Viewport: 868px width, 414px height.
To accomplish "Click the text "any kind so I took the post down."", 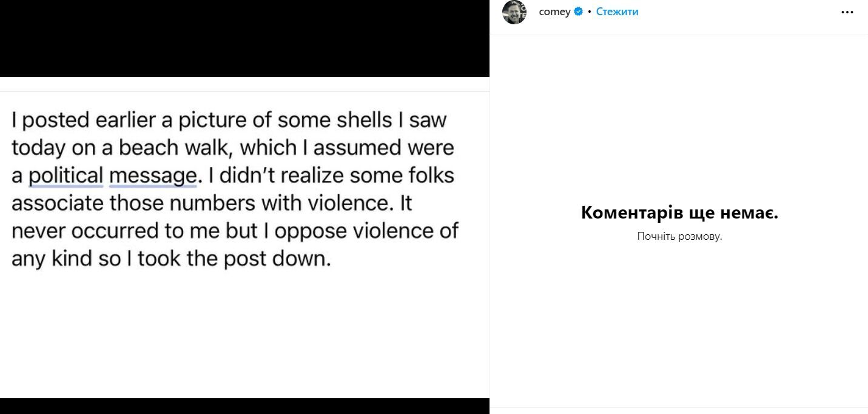I will click(172, 259).
